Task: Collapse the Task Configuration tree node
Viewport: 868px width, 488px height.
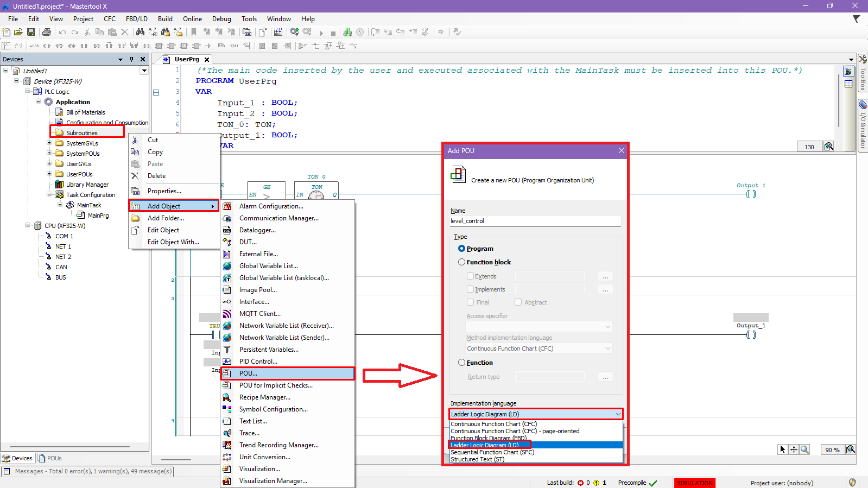Action: [49, 194]
